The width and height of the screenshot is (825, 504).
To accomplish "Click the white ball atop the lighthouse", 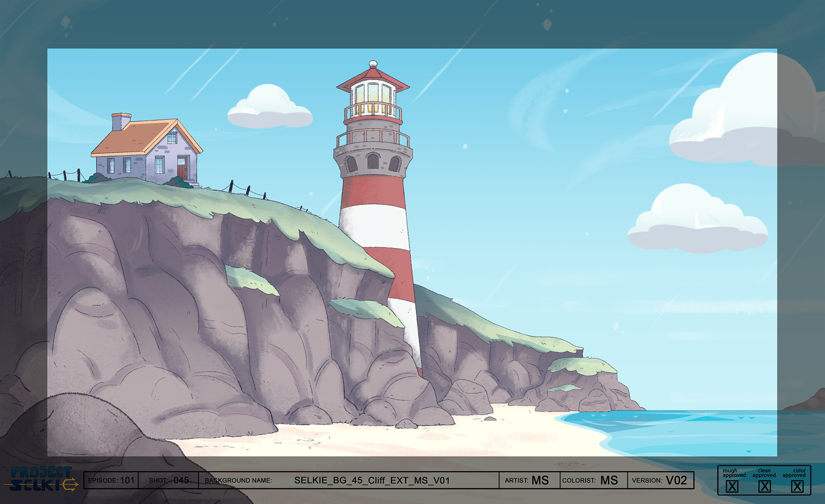I will pyautogui.click(x=373, y=64).
